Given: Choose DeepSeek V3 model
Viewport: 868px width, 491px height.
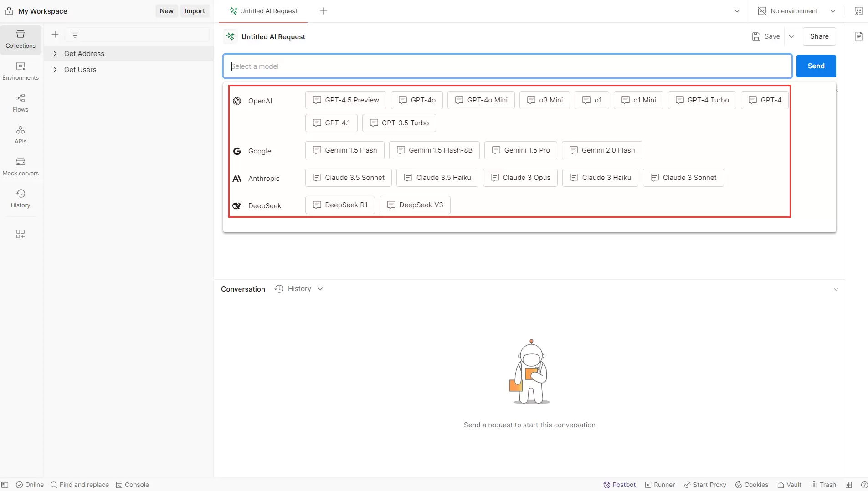Looking at the screenshot, I should 415,205.
